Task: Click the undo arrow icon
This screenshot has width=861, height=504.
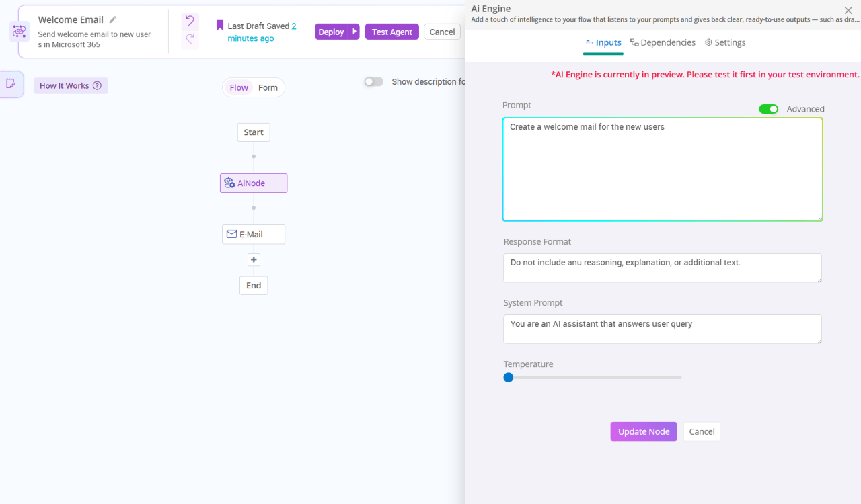Action: 189,22
